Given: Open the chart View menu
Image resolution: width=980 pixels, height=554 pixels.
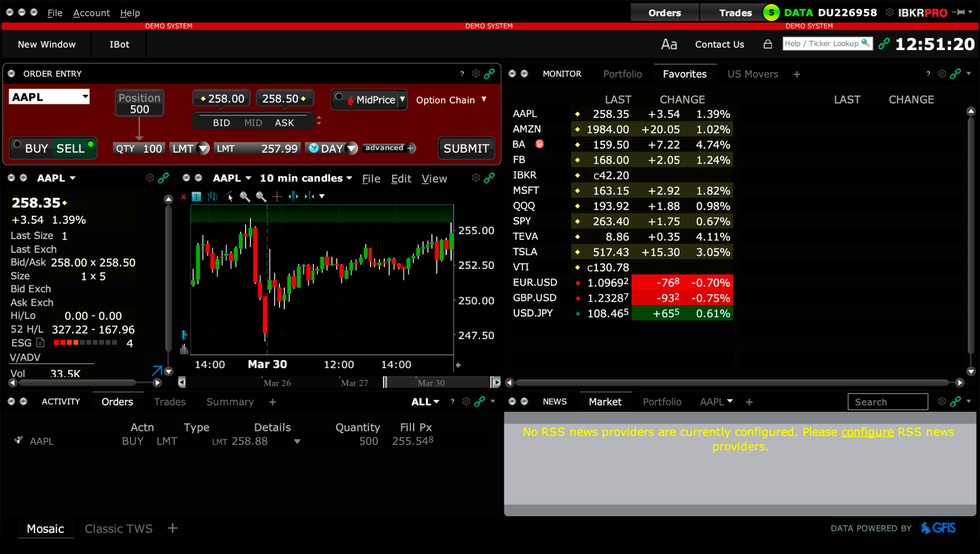Looking at the screenshot, I should pyautogui.click(x=434, y=178).
